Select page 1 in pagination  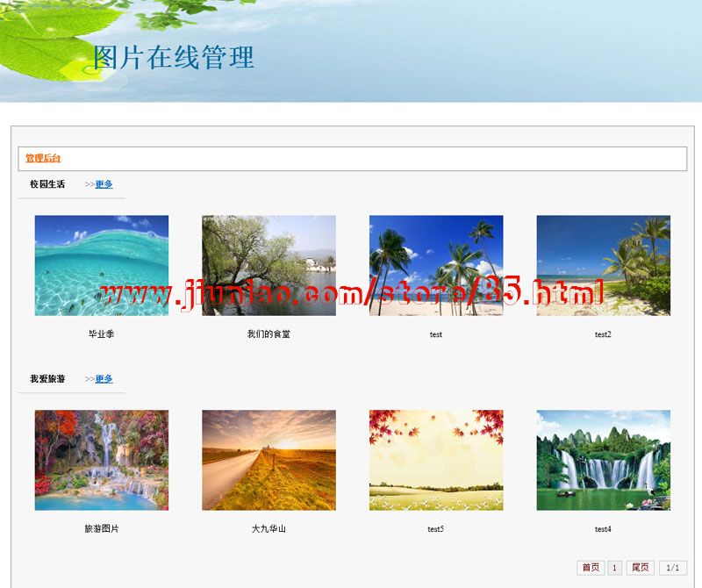click(x=614, y=568)
